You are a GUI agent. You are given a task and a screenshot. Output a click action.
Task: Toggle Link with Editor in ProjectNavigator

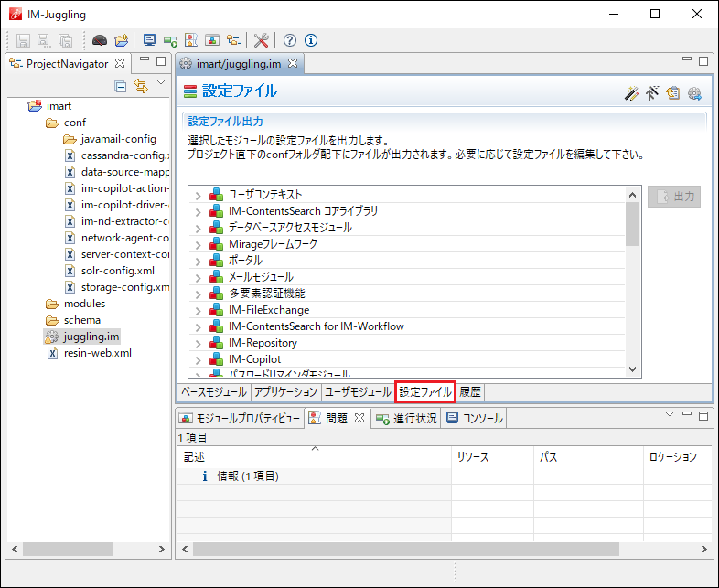coord(141,86)
